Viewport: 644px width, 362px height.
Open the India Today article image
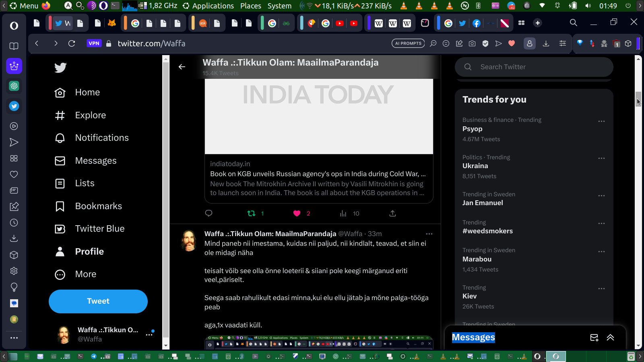pos(319,116)
